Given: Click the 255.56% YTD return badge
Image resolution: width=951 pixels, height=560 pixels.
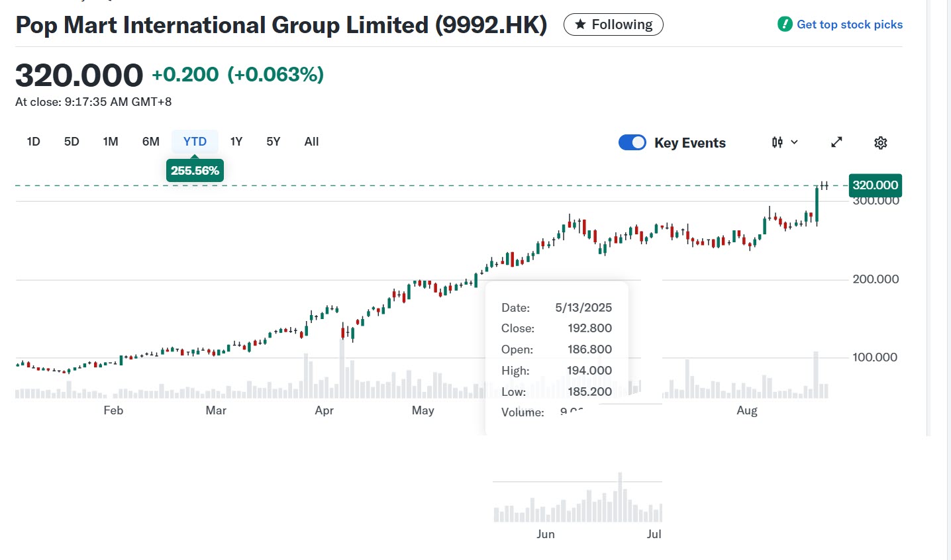Looking at the screenshot, I should pyautogui.click(x=195, y=171).
